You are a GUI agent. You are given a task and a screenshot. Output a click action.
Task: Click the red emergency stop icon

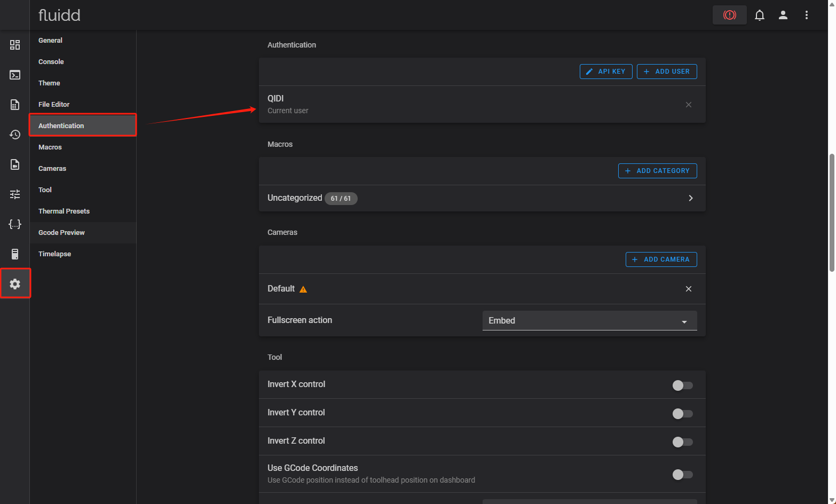point(729,15)
